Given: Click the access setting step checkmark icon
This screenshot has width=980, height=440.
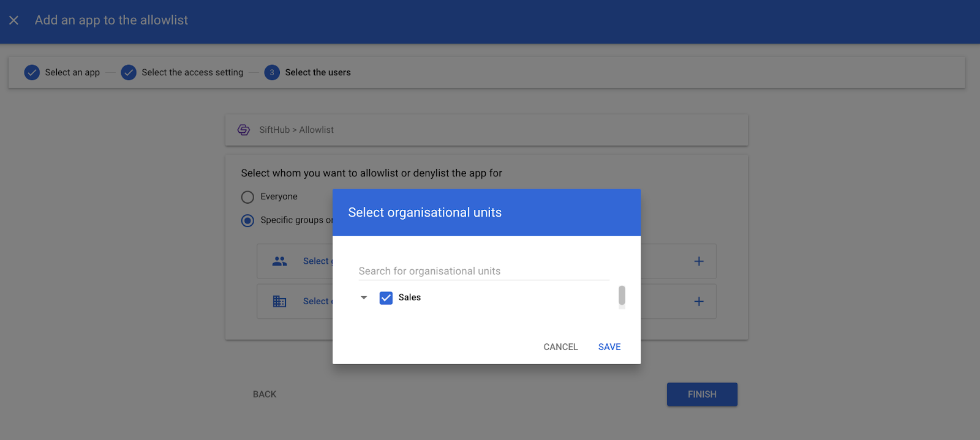Looking at the screenshot, I should click(129, 72).
